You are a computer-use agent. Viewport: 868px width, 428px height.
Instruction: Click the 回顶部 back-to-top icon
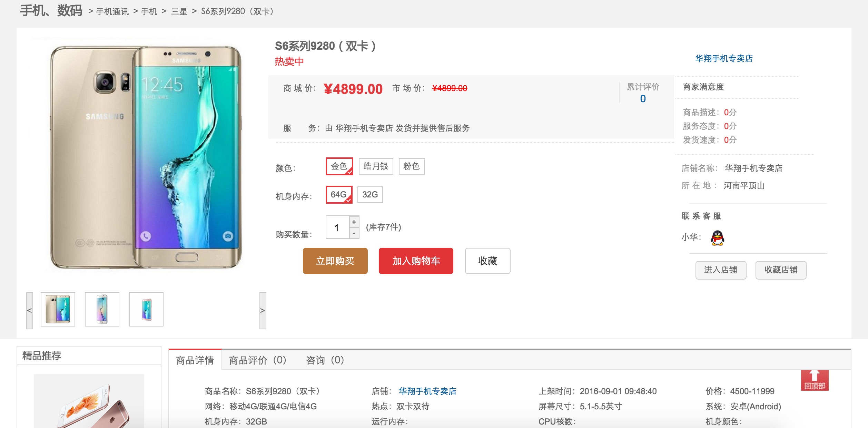coord(815,380)
